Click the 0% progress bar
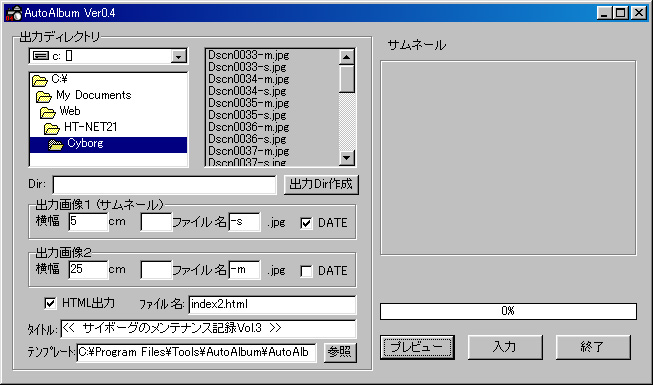This screenshot has width=653, height=385. point(508,311)
